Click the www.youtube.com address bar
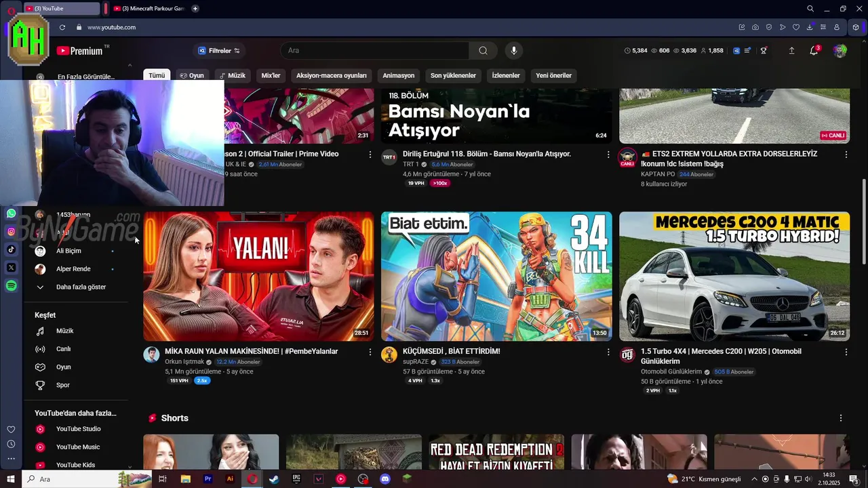 pyautogui.click(x=111, y=27)
